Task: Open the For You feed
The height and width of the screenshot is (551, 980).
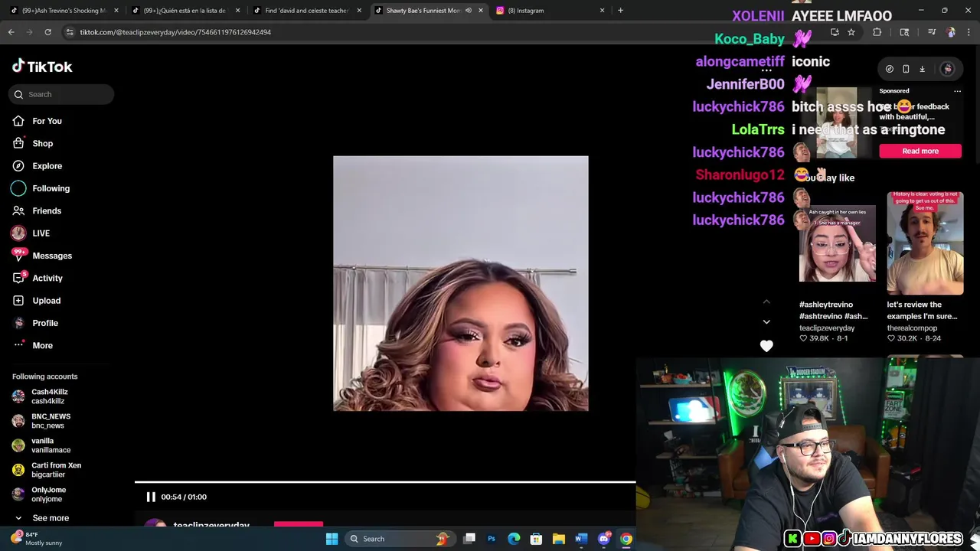Action: [47, 121]
